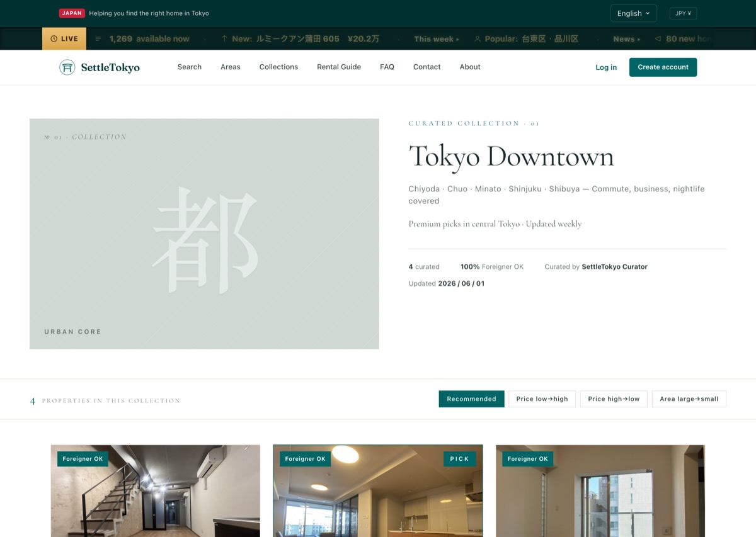756x537 pixels.
Task: Expand the This week ticker link
Action: [x=437, y=39]
